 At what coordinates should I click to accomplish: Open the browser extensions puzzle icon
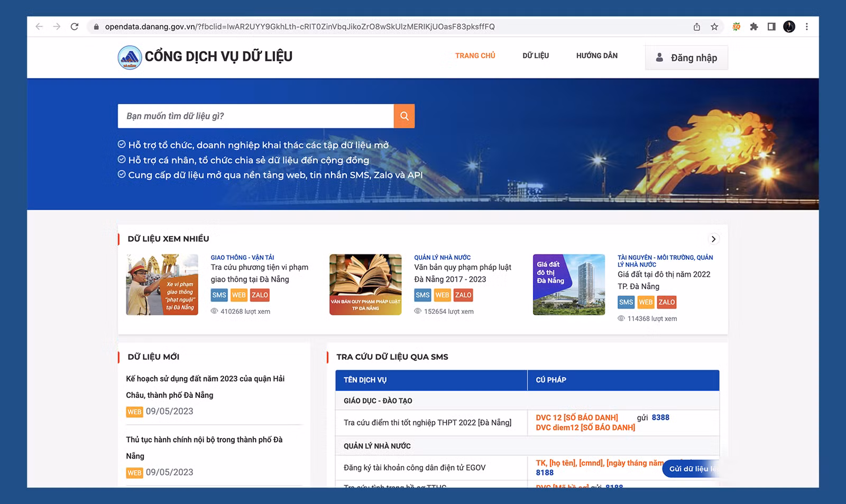[753, 26]
